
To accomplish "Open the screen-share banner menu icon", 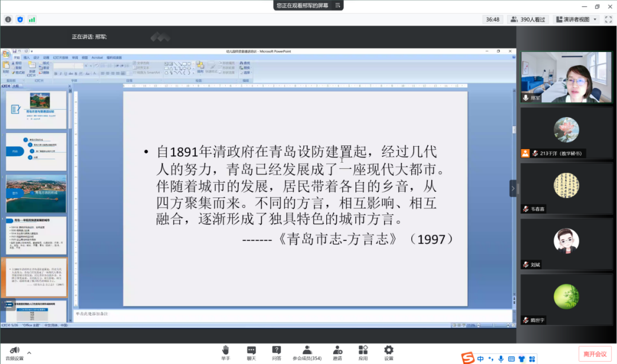I will pos(338,5).
